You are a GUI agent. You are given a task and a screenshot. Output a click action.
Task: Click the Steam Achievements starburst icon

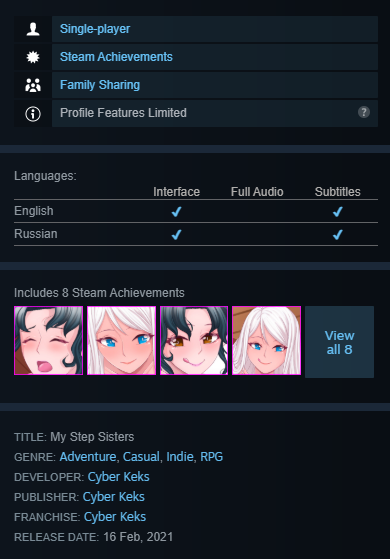(33, 57)
